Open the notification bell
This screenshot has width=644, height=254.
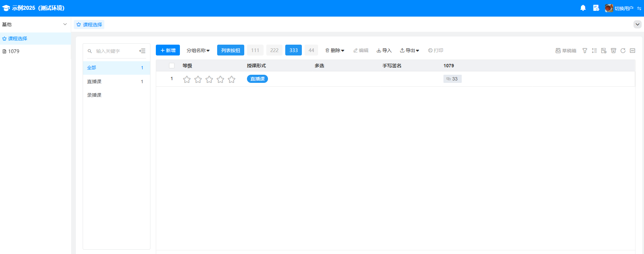tap(583, 8)
